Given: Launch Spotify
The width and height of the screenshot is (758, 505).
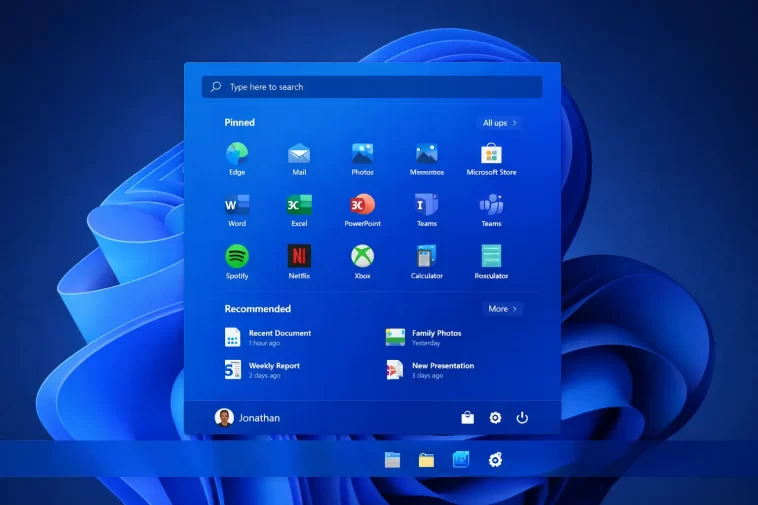Looking at the screenshot, I should [x=237, y=262].
